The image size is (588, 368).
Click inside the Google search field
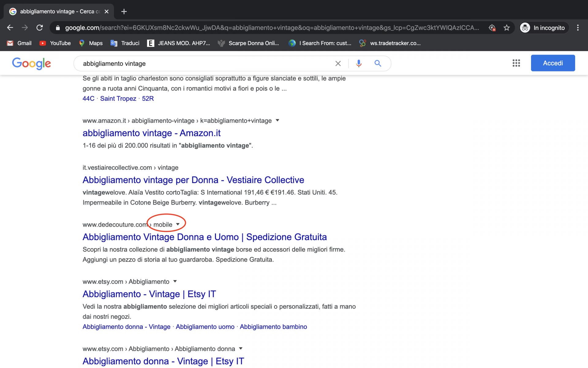(x=202, y=63)
